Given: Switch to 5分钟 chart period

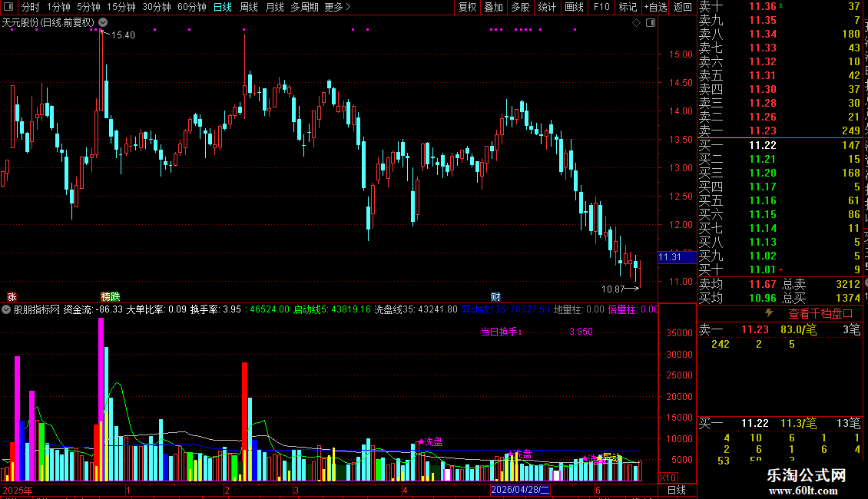Looking at the screenshot, I should point(88,7).
